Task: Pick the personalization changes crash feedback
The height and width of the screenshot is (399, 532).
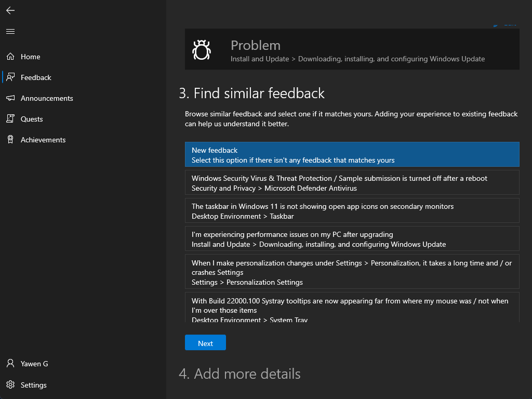Action: coord(352,272)
